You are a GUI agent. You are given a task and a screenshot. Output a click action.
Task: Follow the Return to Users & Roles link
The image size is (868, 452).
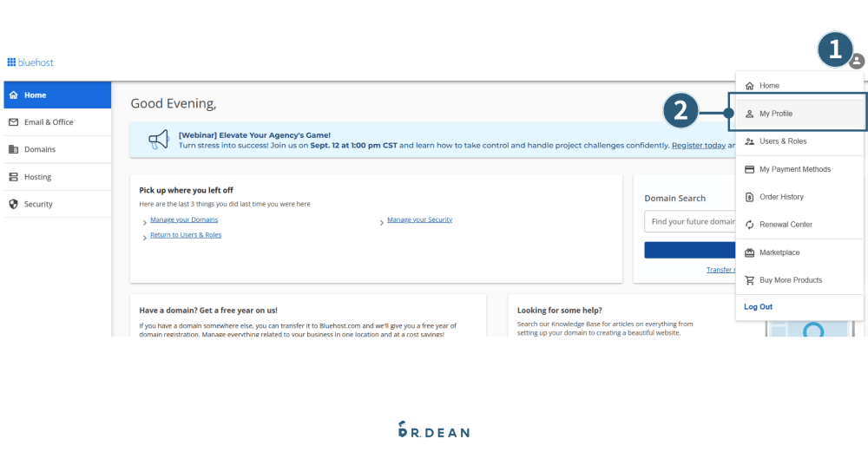point(186,235)
